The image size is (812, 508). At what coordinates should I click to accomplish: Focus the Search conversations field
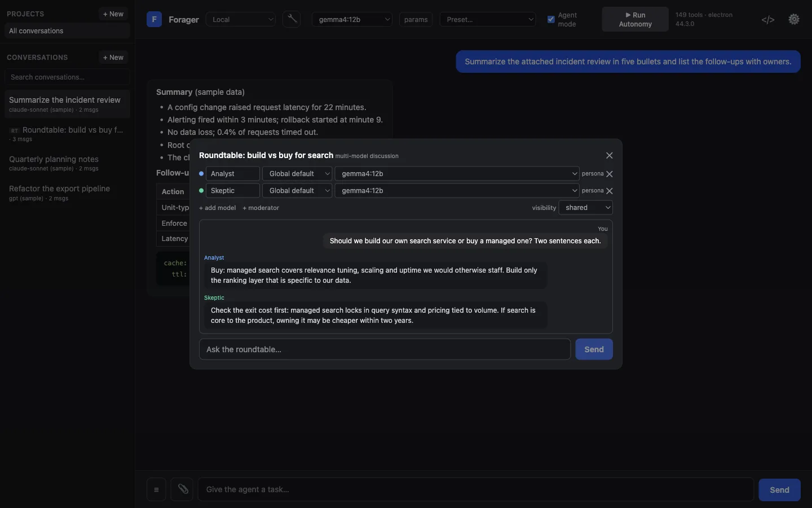[67, 77]
